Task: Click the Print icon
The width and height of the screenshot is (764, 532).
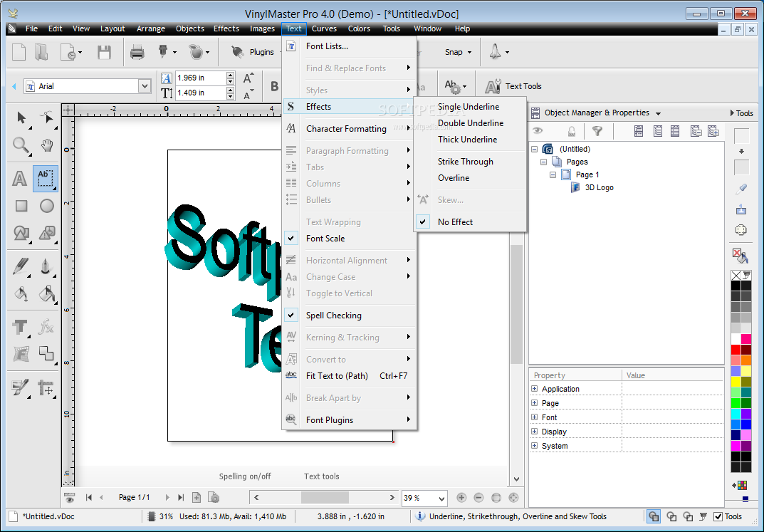Action: tap(137, 52)
